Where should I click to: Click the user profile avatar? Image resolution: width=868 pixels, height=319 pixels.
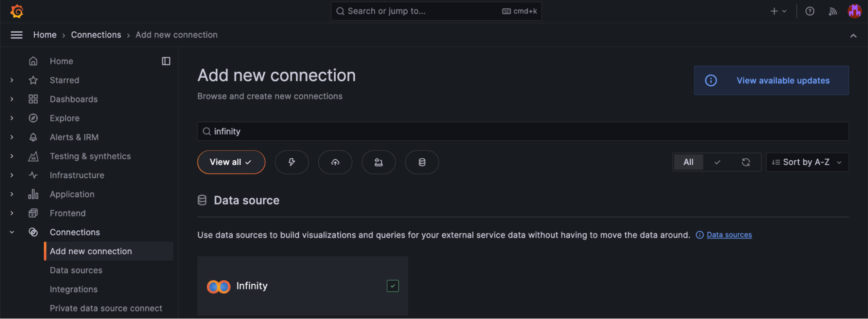click(855, 11)
